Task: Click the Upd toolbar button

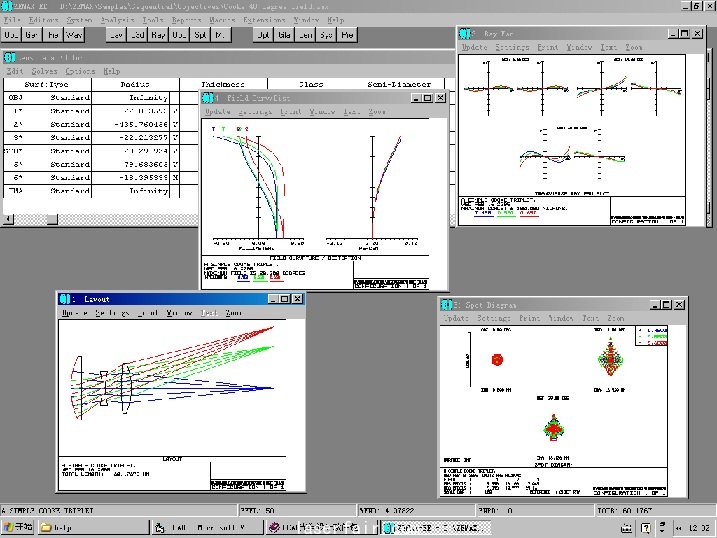Action: (12, 35)
